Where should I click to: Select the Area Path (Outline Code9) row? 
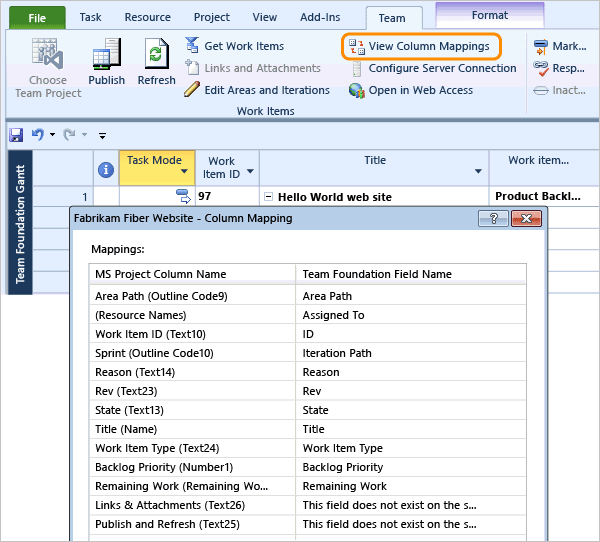(x=308, y=296)
